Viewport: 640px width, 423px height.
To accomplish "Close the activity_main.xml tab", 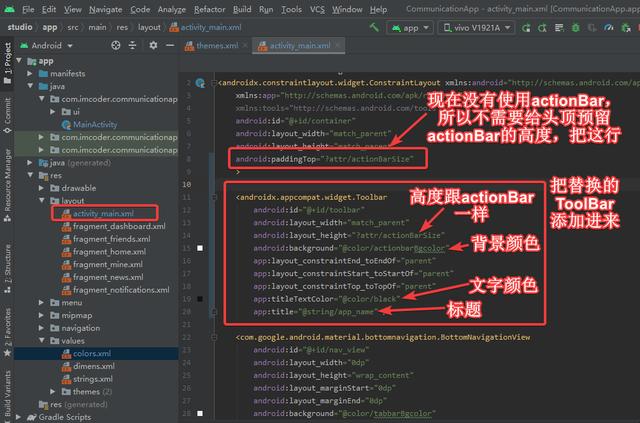I will 338,46.
